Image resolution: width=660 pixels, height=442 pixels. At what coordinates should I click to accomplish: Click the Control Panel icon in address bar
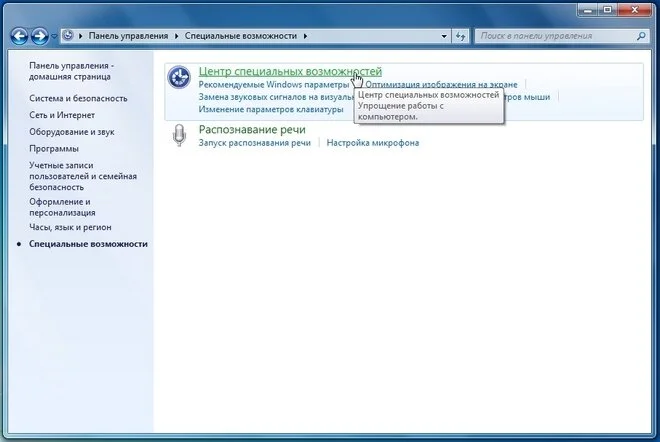(68, 36)
